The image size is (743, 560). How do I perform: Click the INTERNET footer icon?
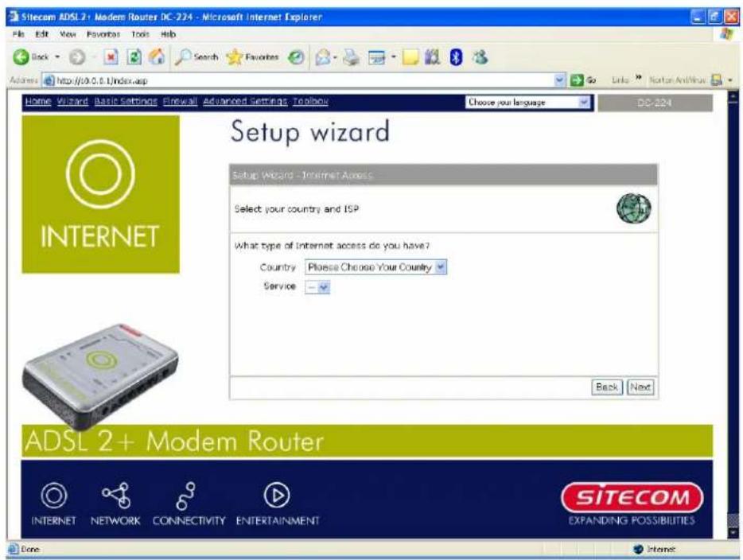(x=53, y=504)
